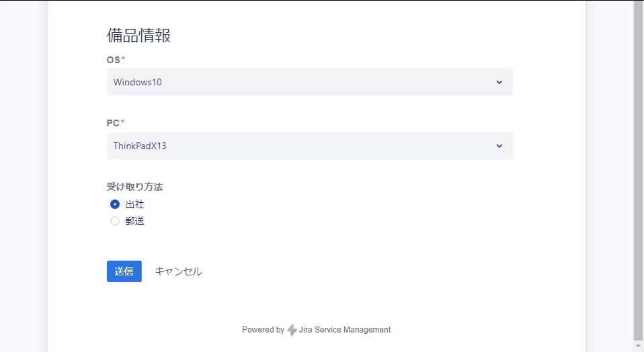Submit the form with 送信 button

[x=124, y=271]
